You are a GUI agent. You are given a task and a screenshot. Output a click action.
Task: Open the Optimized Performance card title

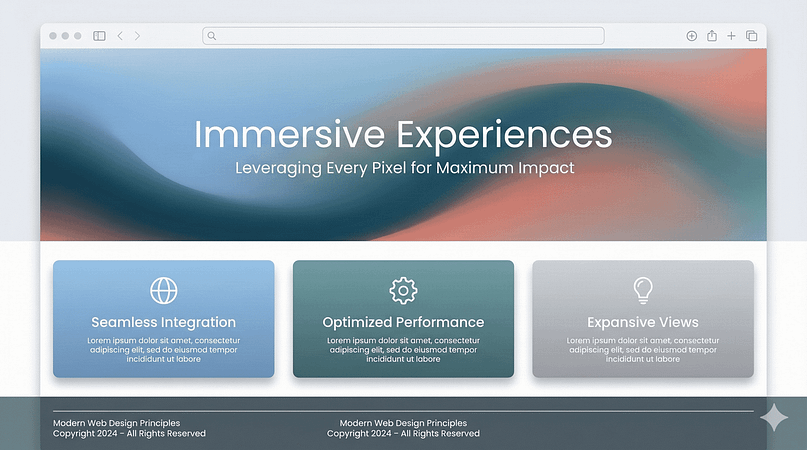403,322
